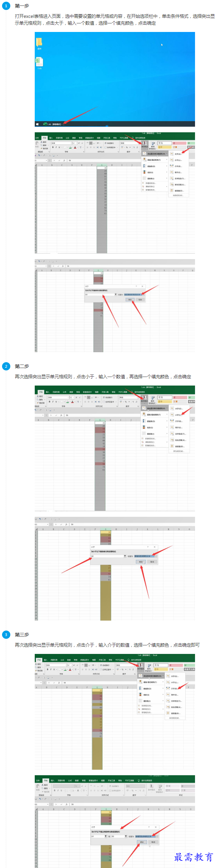Switch to 数据 tab in step one ribbon screenshot

tap(74, 138)
